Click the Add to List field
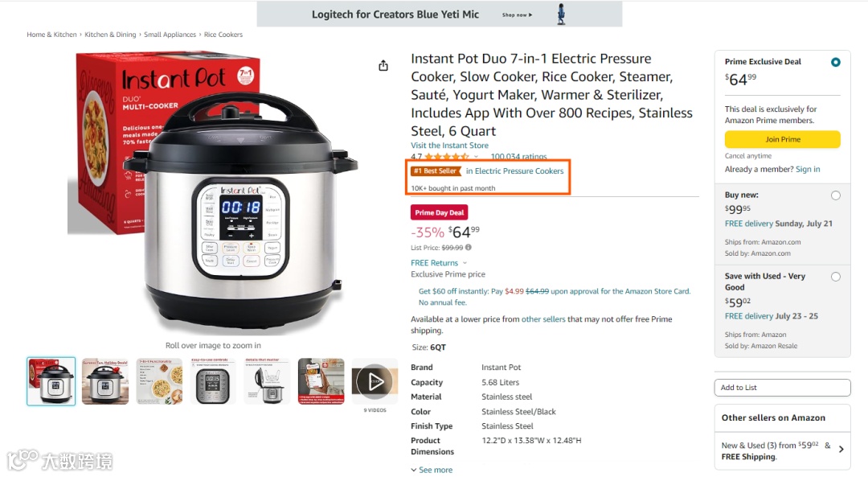The width and height of the screenshot is (868, 477). click(x=782, y=388)
